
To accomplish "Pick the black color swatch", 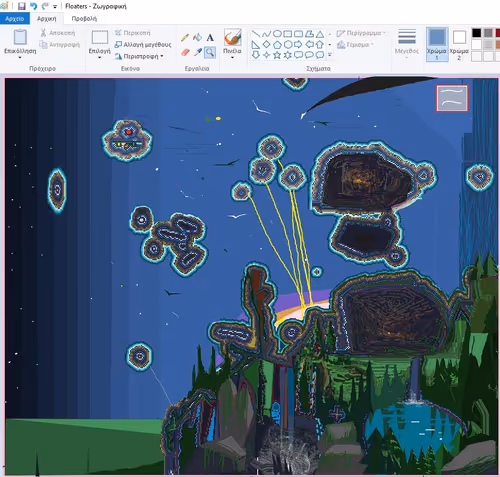I will click(477, 33).
